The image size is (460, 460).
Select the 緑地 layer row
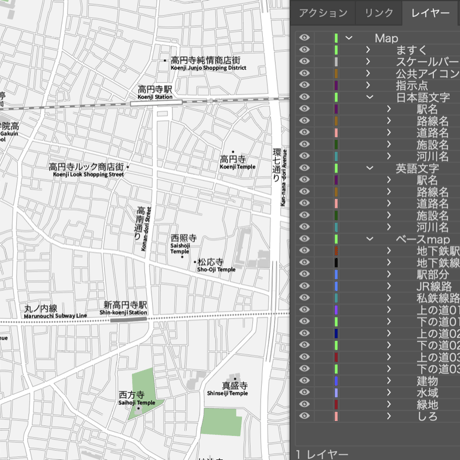pos(378,405)
